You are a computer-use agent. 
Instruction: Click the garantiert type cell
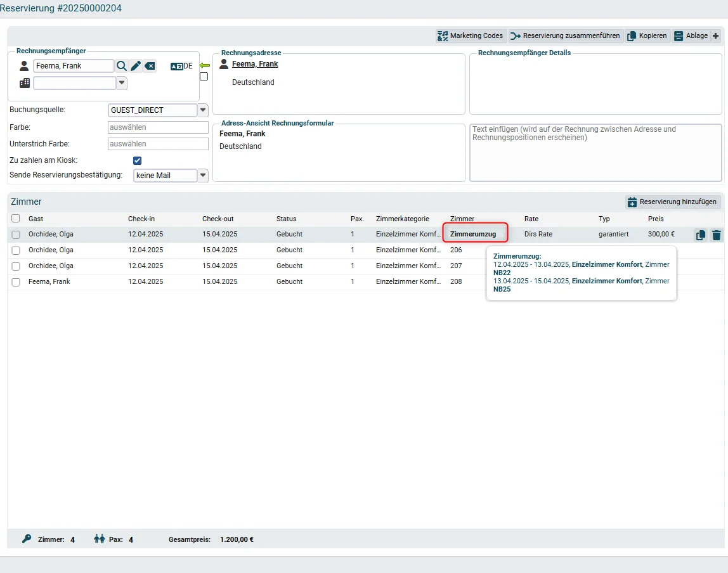[613, 235]
